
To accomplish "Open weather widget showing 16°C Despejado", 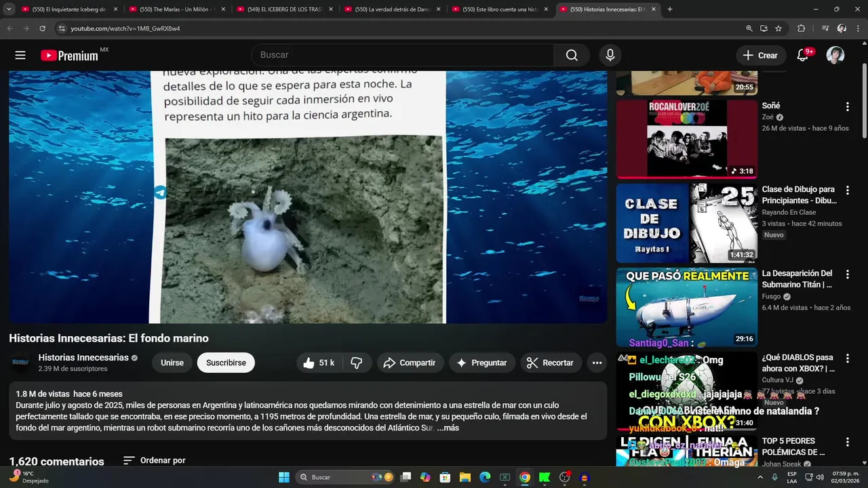I will tap(28, 477).
